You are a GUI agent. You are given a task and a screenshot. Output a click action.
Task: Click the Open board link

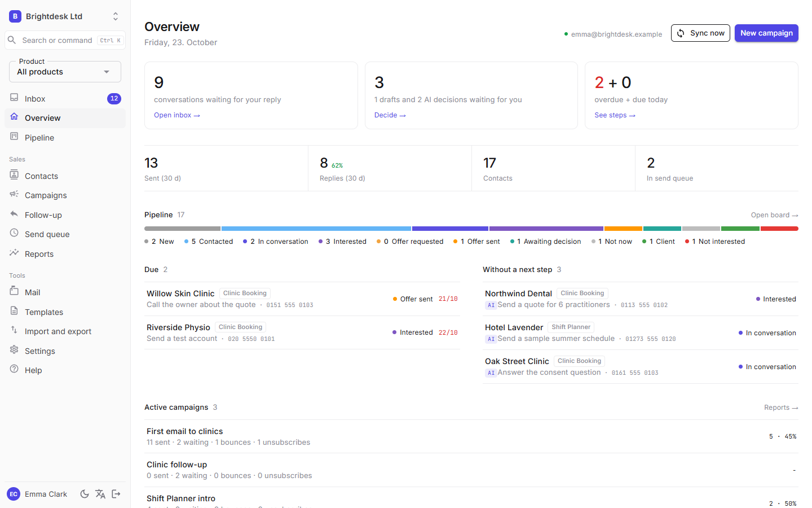pyautogui.click(x=774, y=215)
